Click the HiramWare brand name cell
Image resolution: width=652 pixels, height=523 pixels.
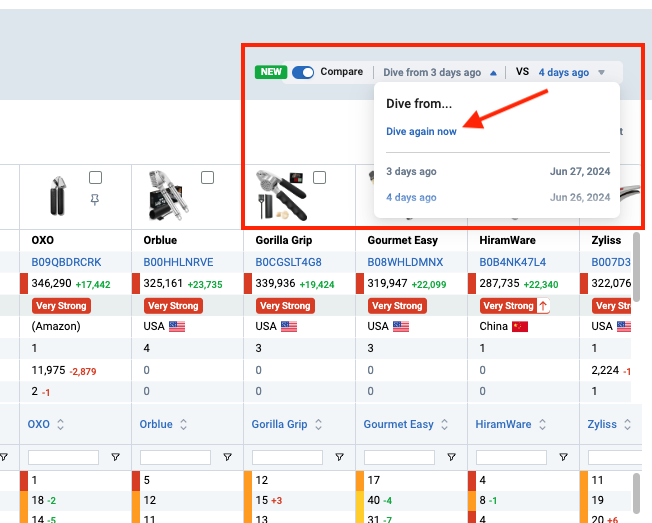[x=507, y=240]
